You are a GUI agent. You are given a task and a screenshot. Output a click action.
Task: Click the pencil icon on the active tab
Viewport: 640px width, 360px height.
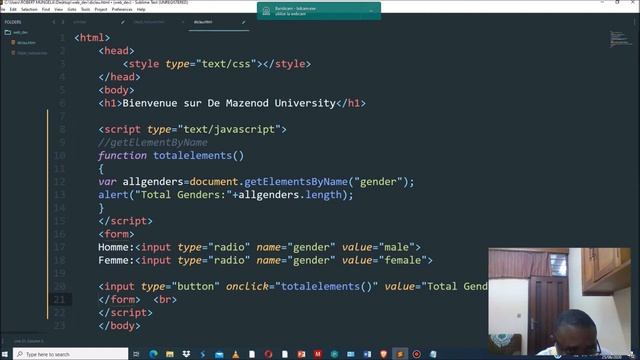244,22
